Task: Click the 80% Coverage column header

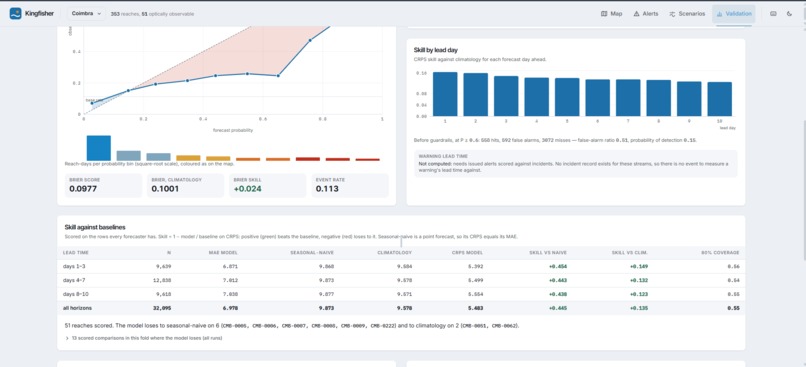Action: click(720, 252)
